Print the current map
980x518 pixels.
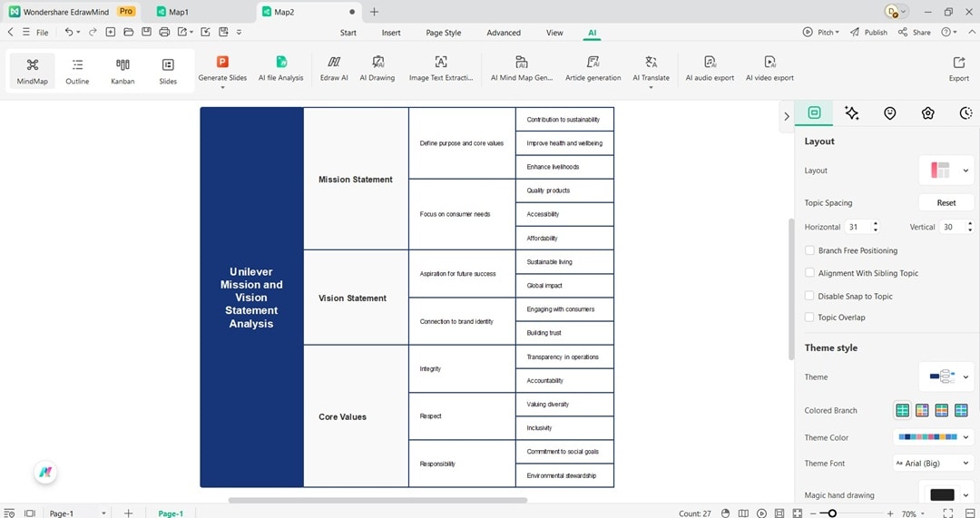[164, 32]
